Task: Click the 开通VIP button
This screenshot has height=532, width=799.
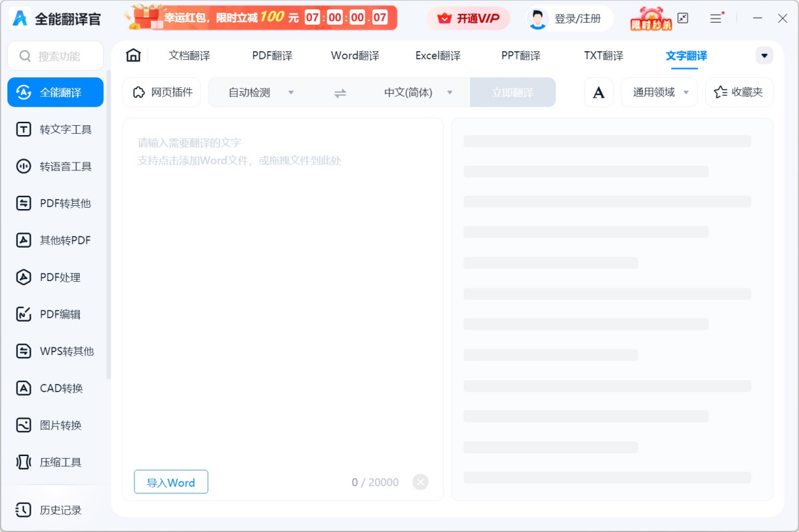Action: (468, 19)
